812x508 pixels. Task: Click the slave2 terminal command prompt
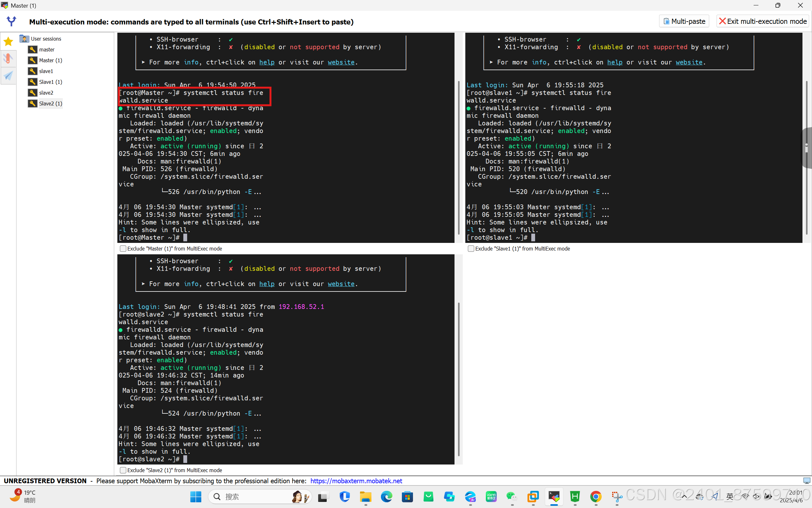point(153,459)
